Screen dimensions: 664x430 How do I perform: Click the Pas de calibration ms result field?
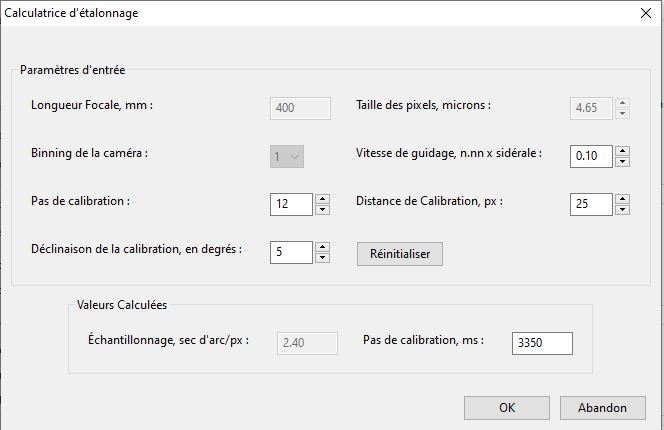(x=541, y=343)
